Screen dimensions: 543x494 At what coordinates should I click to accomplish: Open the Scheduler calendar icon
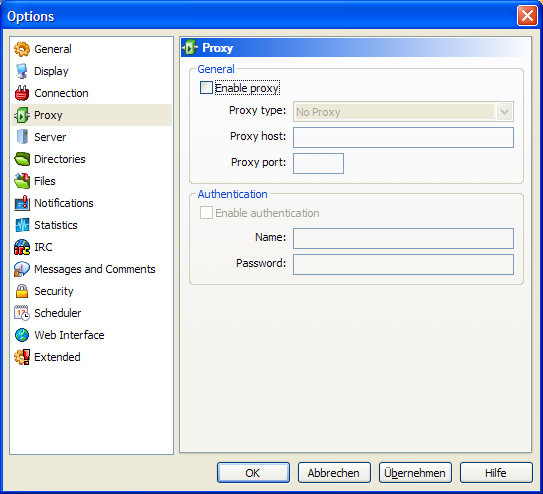[22, 313]
